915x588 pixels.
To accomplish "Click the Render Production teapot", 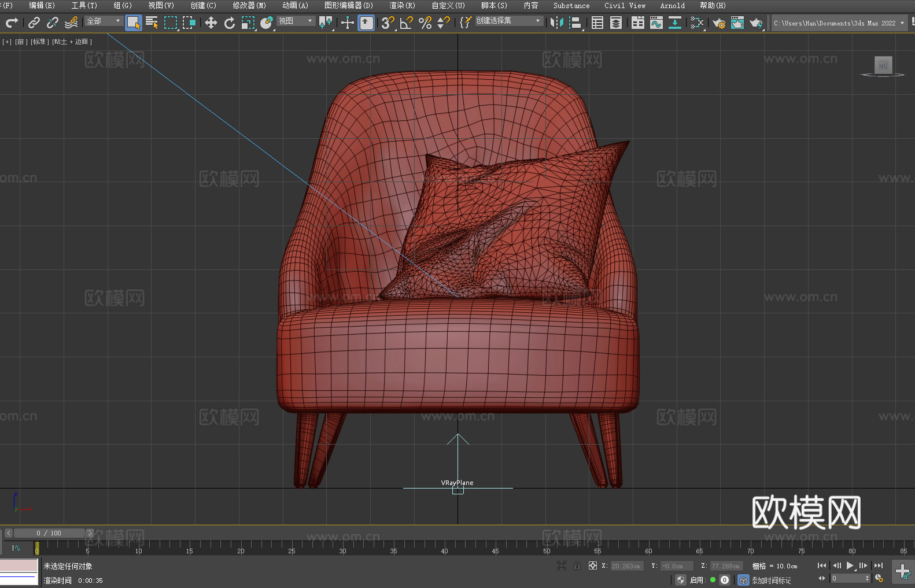I will click(x=756, y=23).
